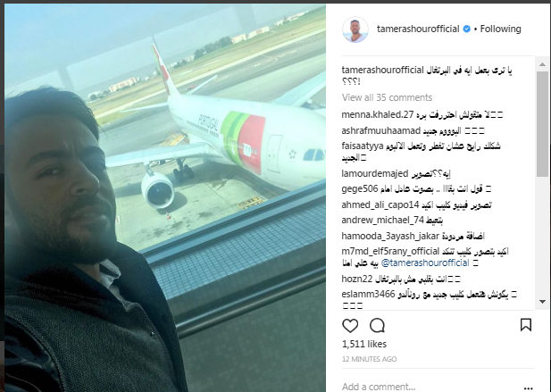551x392 pixels.
Task: Open eslamm3466 commenter profile
Action: click(x=368, y=294)
